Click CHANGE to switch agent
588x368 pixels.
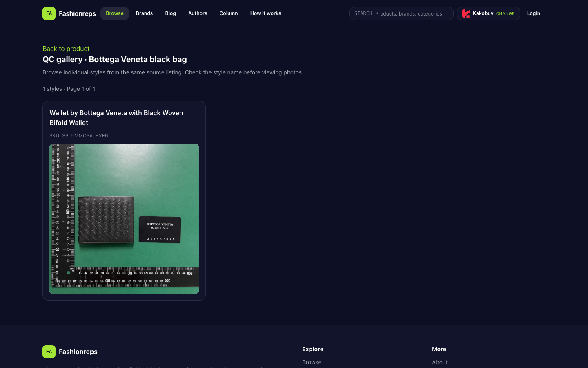pos(505,14)
